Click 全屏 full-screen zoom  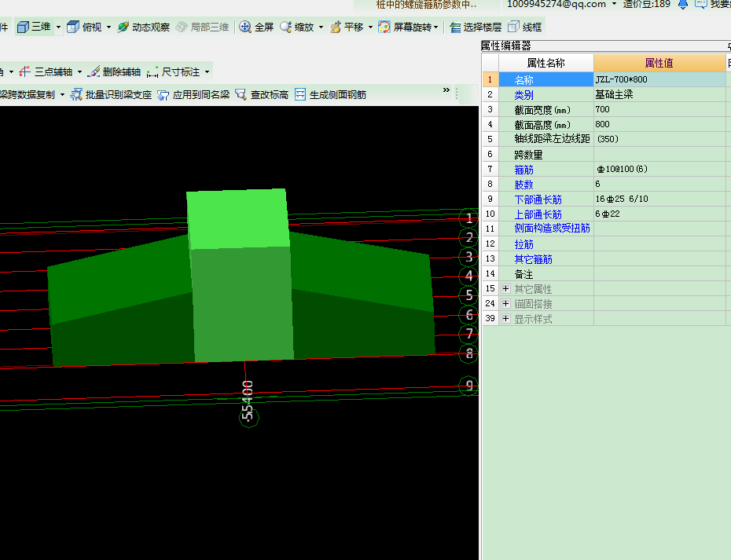[x=256, y=27]
